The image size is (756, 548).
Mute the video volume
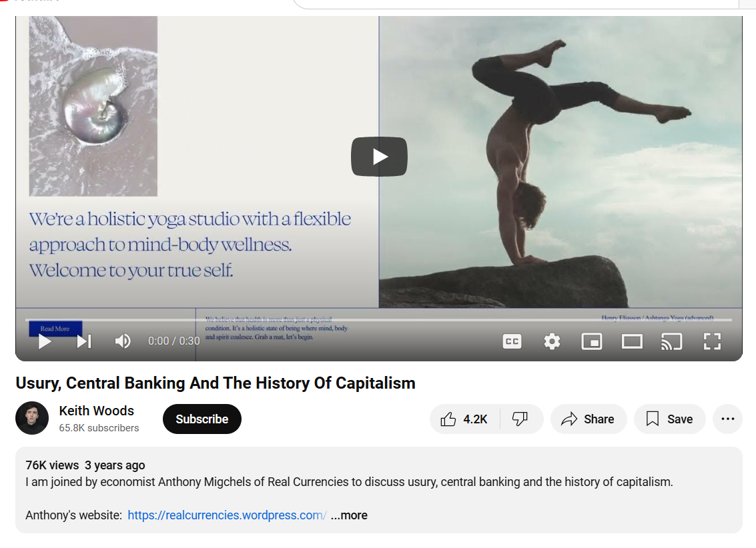[x=123, y=341]
